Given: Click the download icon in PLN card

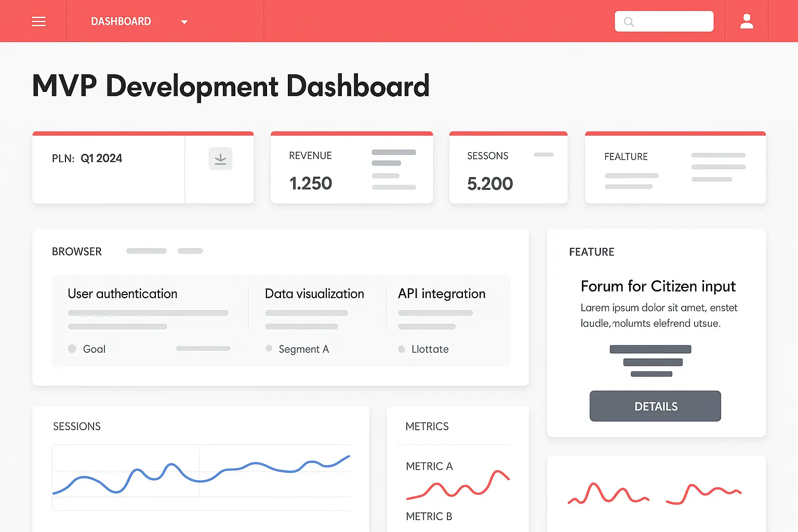Looking at the screenshot, I should 220,158.
